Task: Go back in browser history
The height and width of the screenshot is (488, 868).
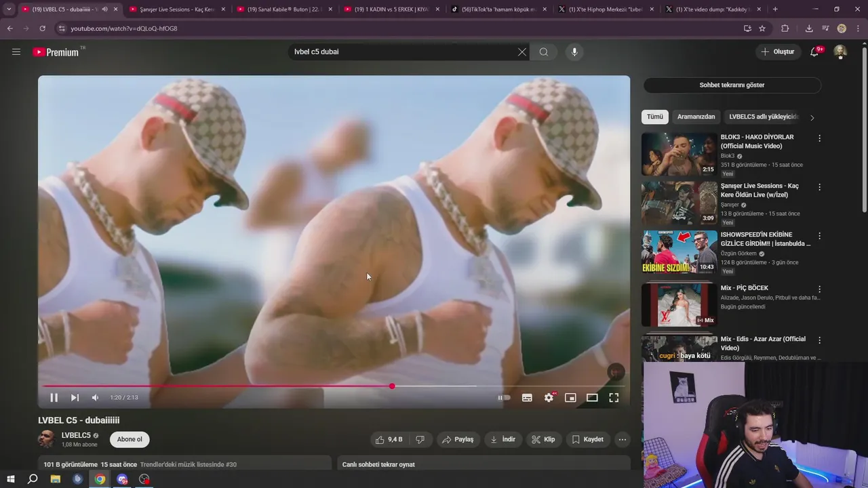Action: click(9, 28)
